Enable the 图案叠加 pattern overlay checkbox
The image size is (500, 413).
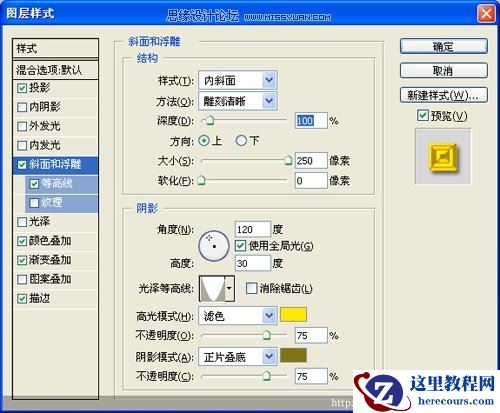22,279
